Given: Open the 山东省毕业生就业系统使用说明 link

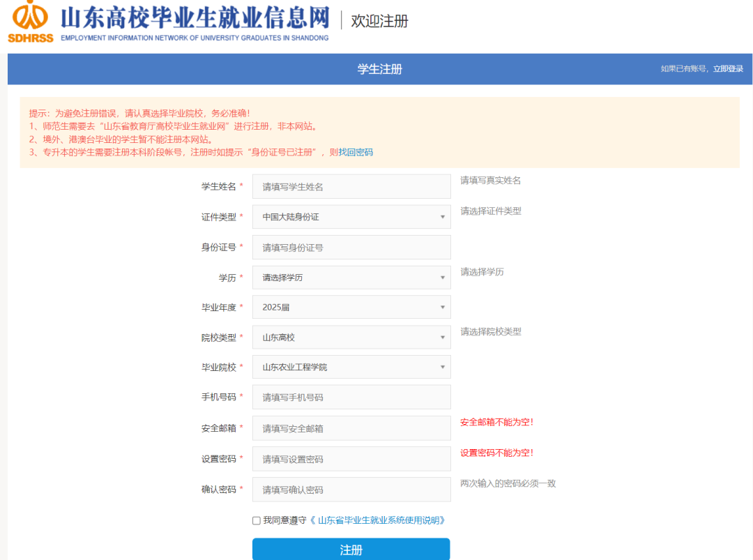Looking at the screenshot, I should coord(381,520).
